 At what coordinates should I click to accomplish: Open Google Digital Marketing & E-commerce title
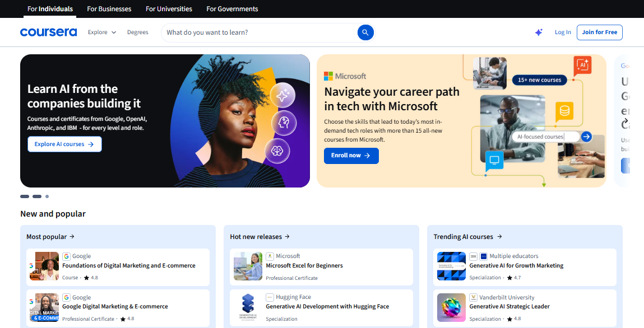click(x=115, y=307)
